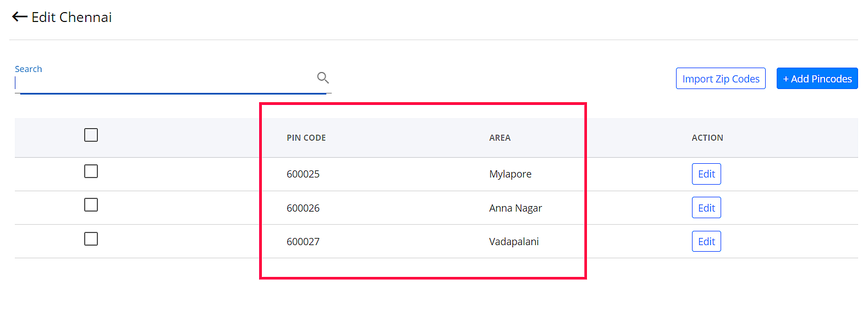Open the Import Zip Codes dialog
This screenshot has height=327, width=868.
coord(721,79)
